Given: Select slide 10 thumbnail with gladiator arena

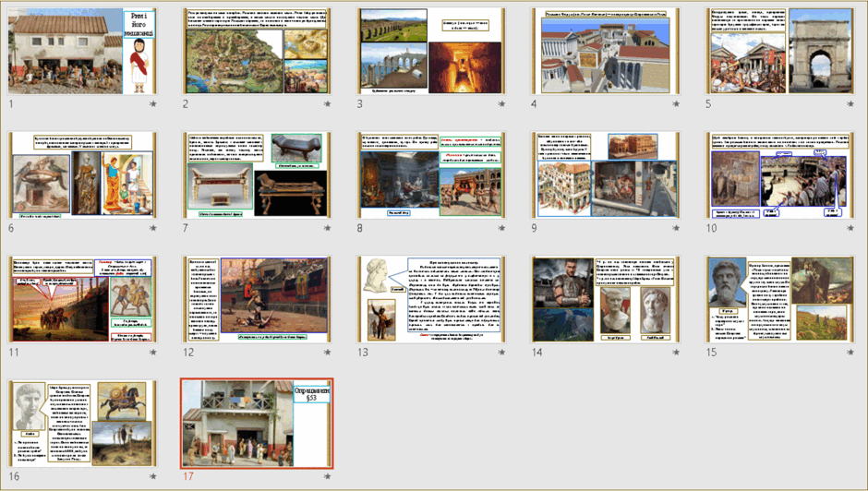Looking at the screenshot, I should point(780,175).
